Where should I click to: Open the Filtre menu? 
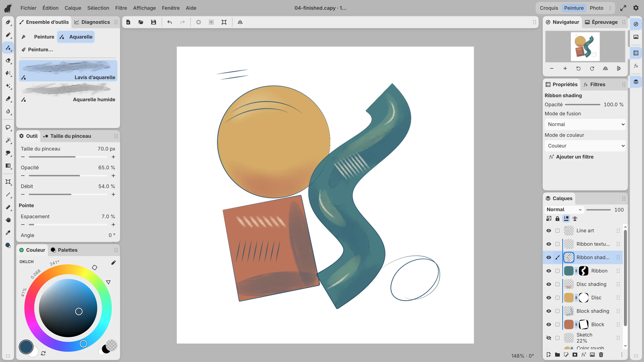click(121, 8)
